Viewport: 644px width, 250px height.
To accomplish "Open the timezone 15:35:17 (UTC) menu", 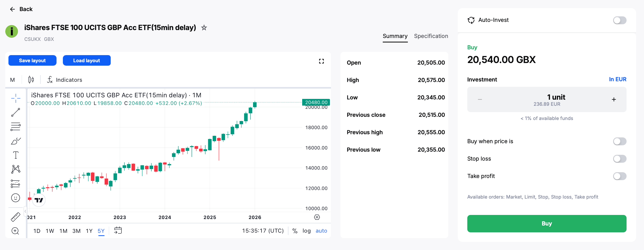I will (x=263, y=231).
